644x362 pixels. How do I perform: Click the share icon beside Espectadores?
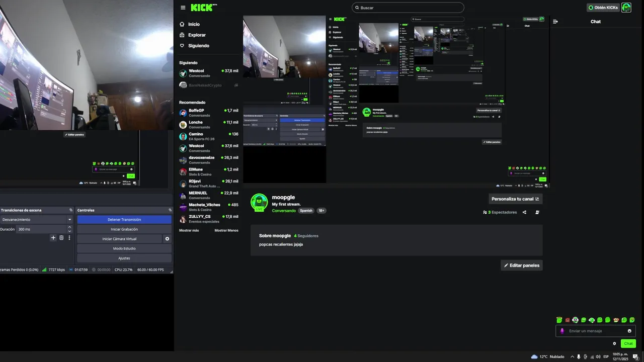524,212
